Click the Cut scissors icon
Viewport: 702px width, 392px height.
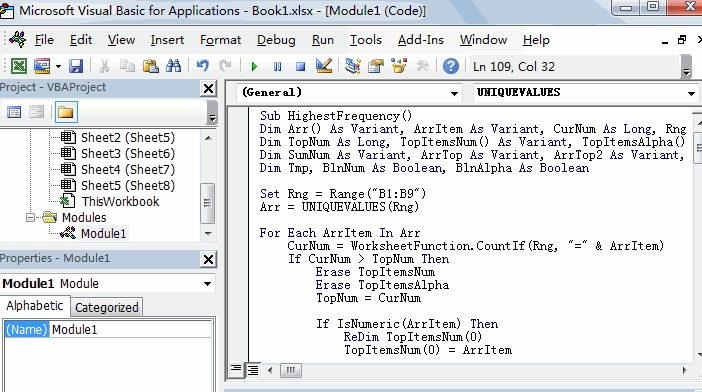click(x=104, y=66)
